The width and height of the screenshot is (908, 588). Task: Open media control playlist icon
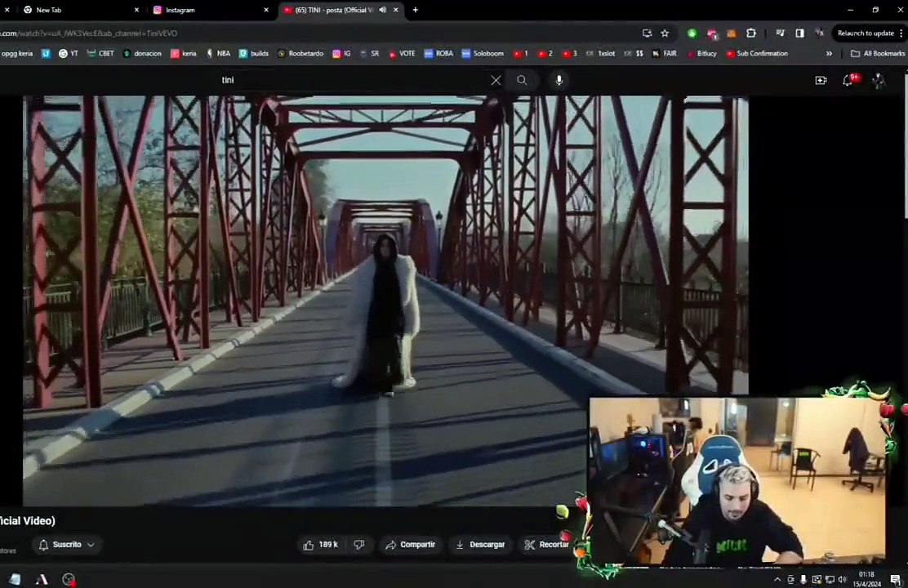tap(780, 33)
